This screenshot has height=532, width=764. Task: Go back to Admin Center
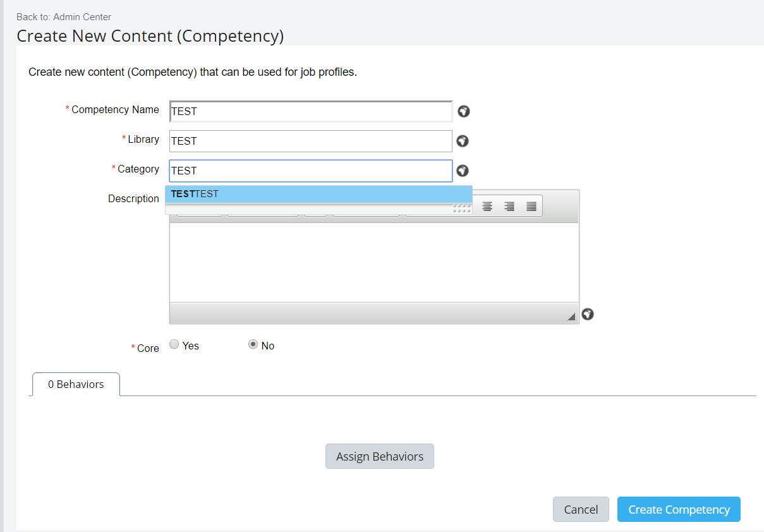pos(82,17)
